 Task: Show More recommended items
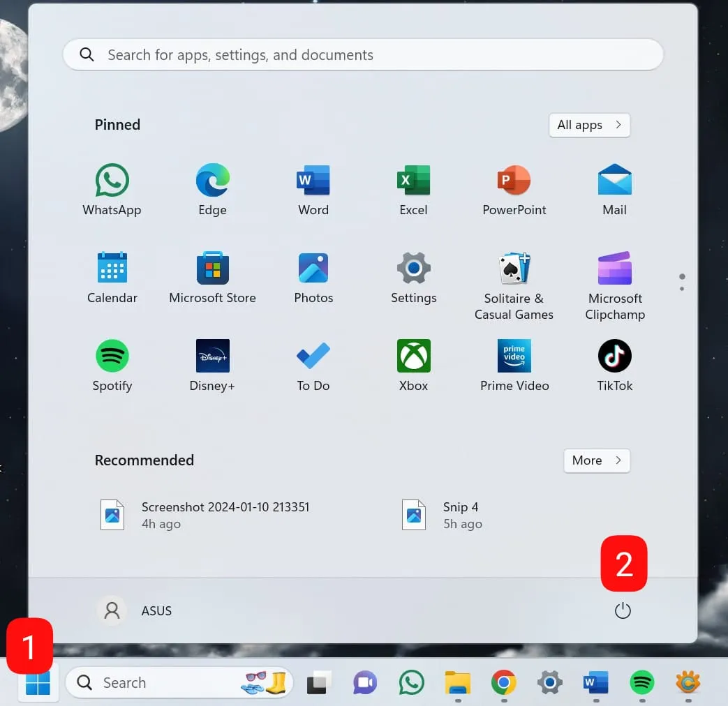596,460
